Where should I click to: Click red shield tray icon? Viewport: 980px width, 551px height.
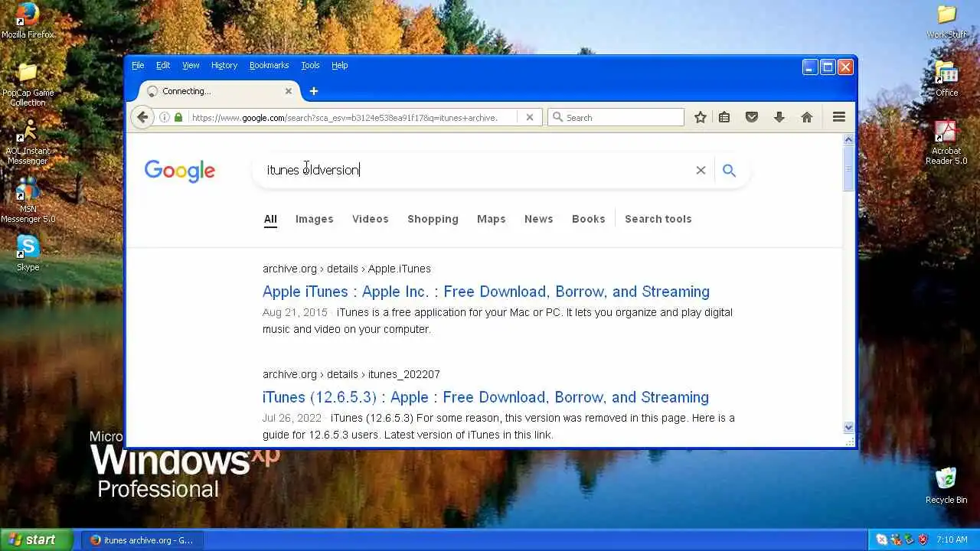click(x=923, y=540)
